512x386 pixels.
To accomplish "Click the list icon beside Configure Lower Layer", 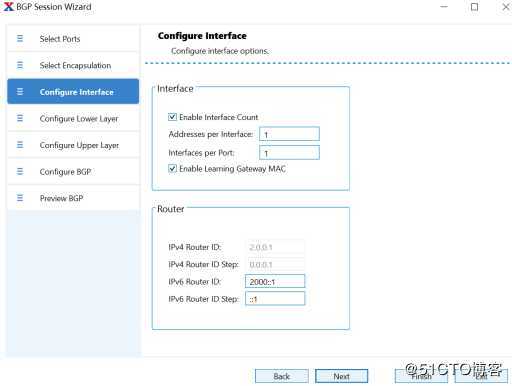I will (x=20, y=118).
